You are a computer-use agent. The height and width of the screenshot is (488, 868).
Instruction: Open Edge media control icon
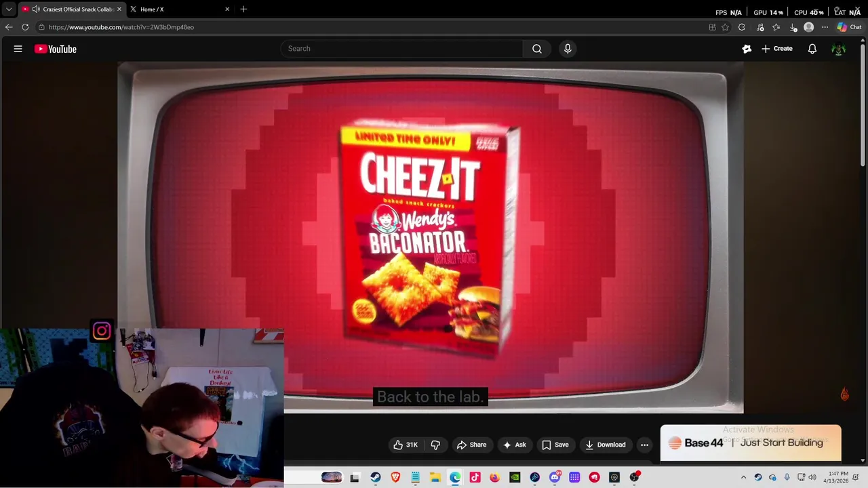click(760, 27)
